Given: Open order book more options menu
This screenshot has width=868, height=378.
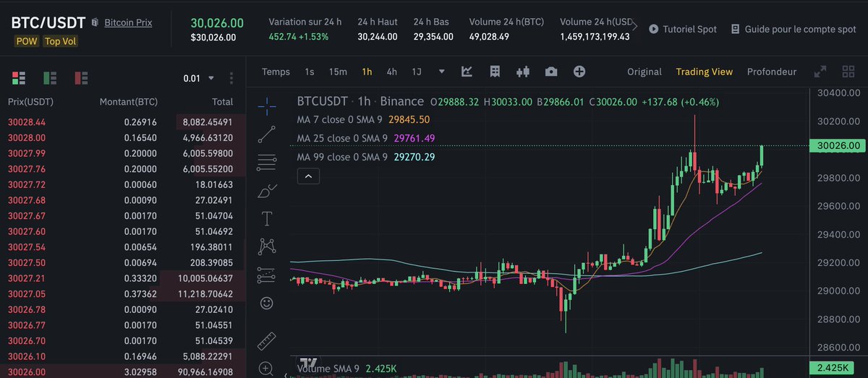Looking at the screenshot, I should click(x=231, y=78).
